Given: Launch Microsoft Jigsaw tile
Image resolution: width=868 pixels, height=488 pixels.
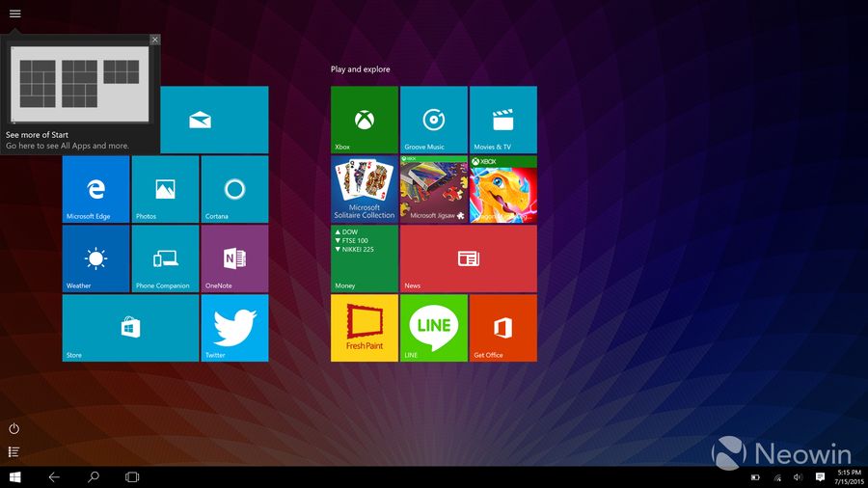Looking at the screenshot, I should click(x=433, y=189).
